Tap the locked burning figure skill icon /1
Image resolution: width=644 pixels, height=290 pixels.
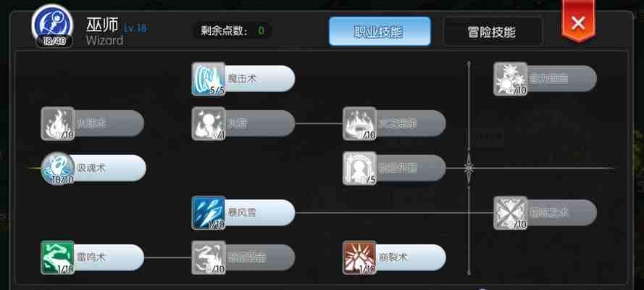click(208, 124)
